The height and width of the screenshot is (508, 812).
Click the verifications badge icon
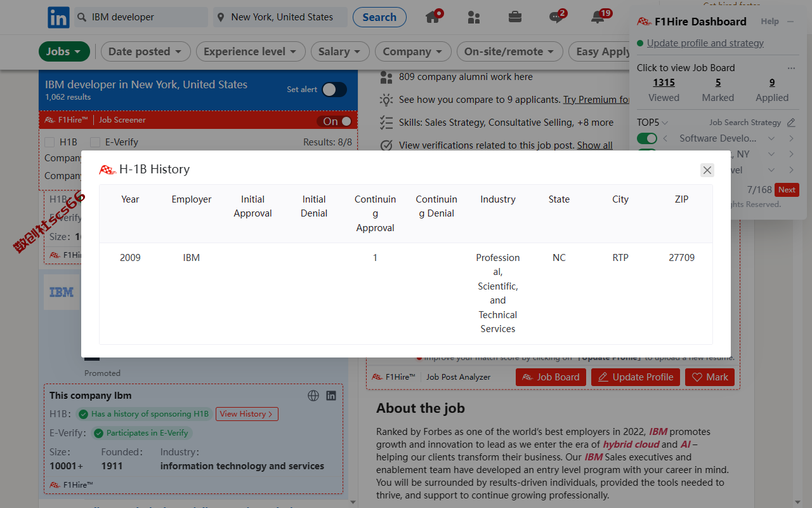(386, 145)
